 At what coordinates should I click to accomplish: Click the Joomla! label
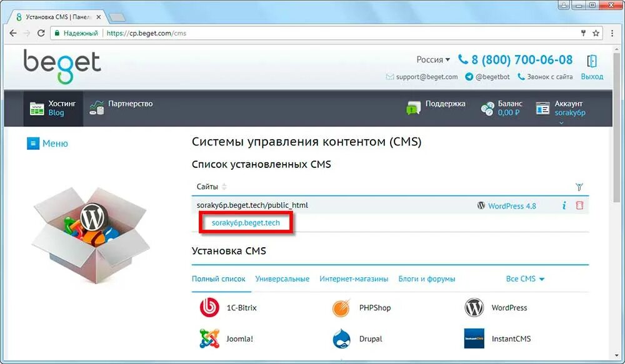pyautogui.click(x=239, y=339)
